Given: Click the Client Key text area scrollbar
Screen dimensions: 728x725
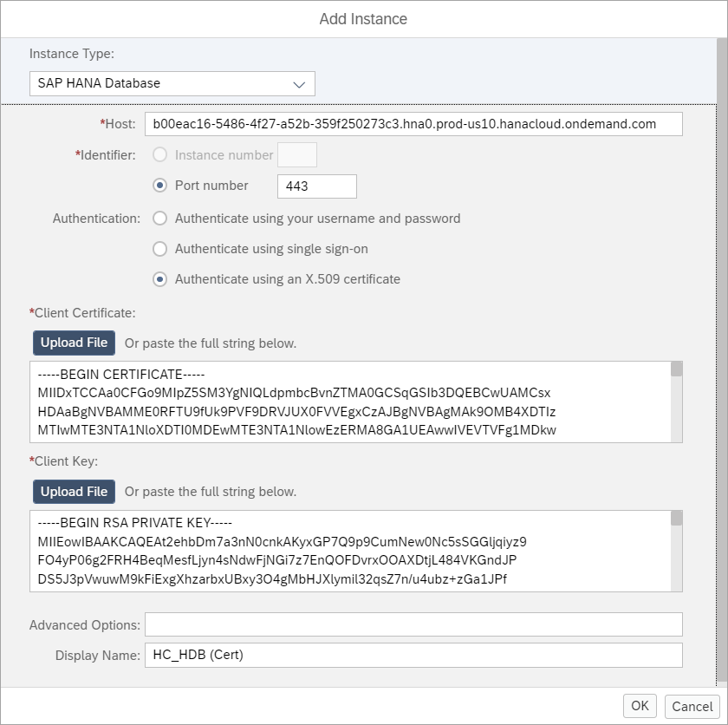Looking at the screenshot, I should (x=677, y=551).
